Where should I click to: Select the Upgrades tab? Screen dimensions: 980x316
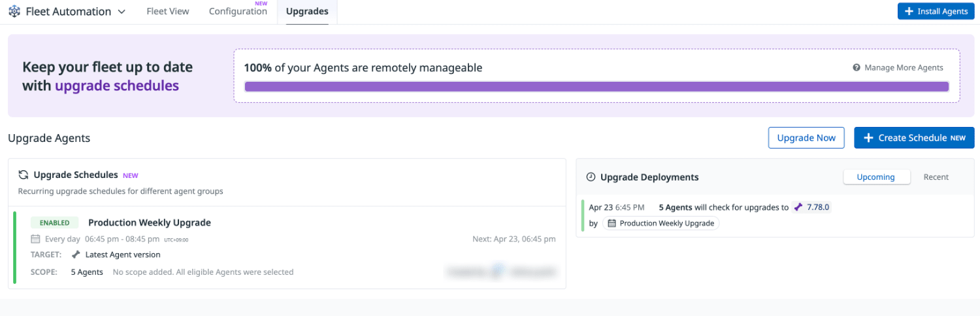(x=307, y=11)
